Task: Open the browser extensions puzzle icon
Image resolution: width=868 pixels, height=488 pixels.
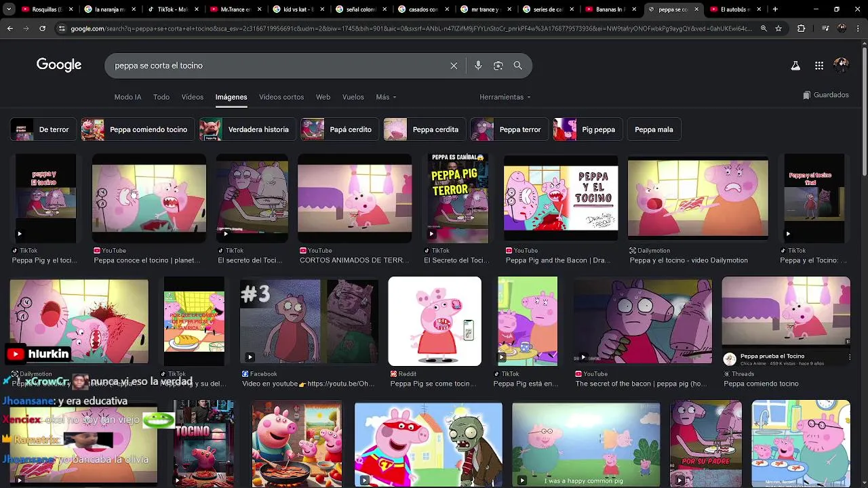Action: point(801,28)
